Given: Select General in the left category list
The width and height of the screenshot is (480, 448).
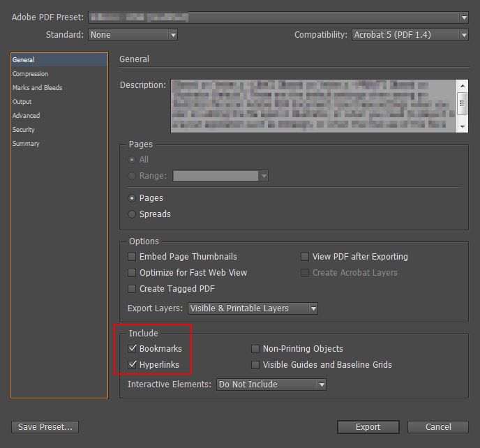Looking at the screenshot, I should [x=59, y=60].
